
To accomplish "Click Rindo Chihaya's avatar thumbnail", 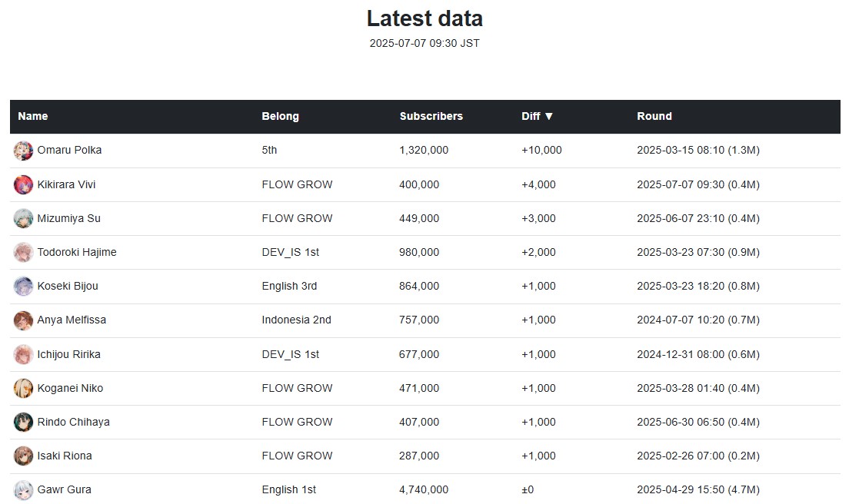I will 23,423.
